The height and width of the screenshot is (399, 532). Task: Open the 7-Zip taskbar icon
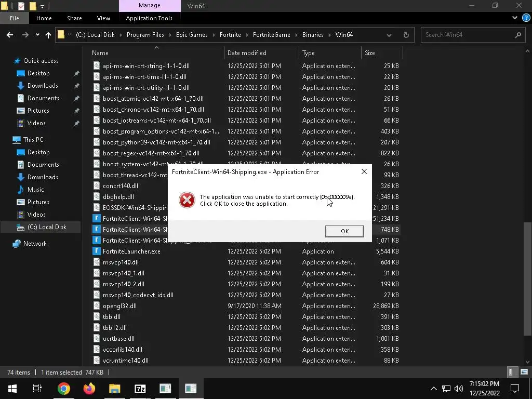point(140,389)
